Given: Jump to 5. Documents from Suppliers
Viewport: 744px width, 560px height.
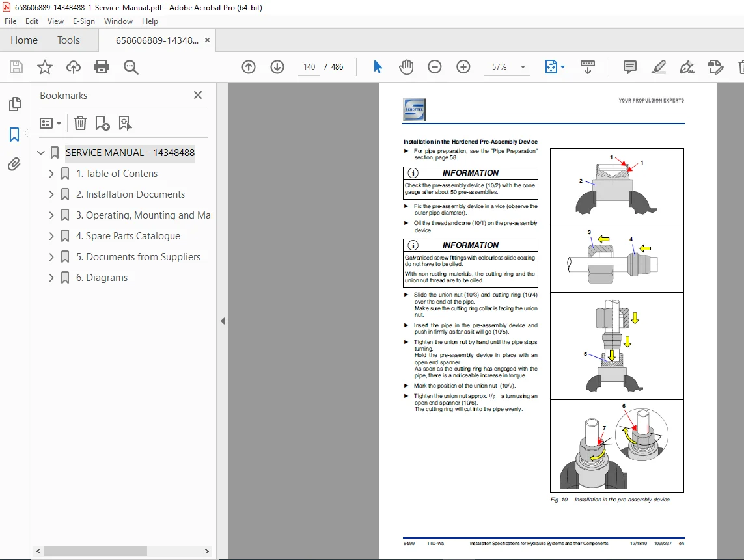Looking at the screenshot, I should 138,257.
